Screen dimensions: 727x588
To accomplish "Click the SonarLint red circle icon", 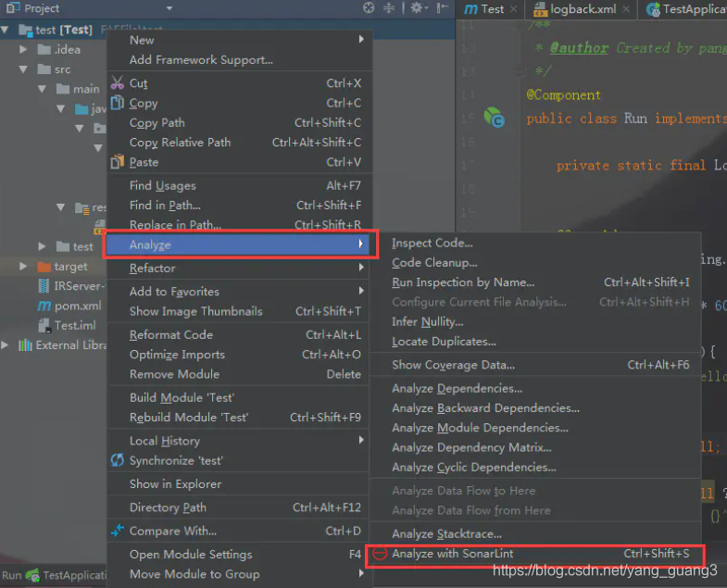I will coord(380,553).
